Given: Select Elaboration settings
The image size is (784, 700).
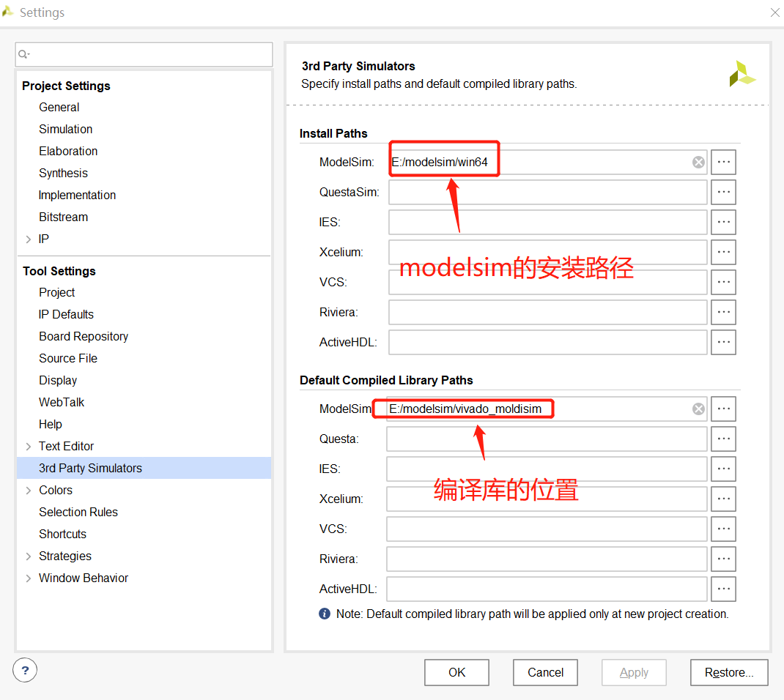Looking at the screenshot, I should [68, 152].
